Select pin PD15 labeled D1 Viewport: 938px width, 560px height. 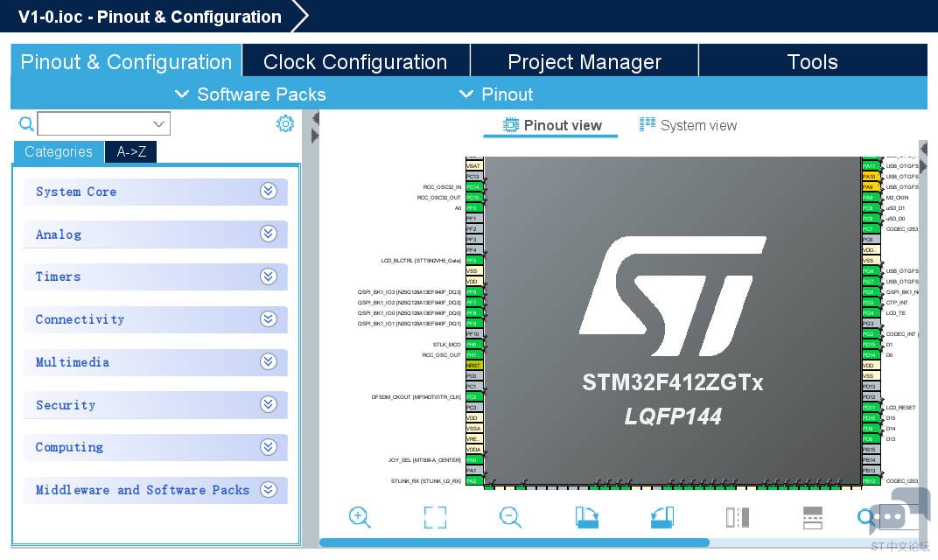(x=871, y=344)
